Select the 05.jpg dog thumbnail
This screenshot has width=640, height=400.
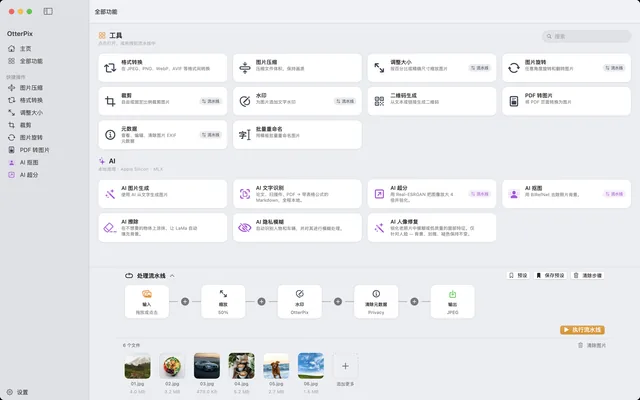pos(276,366)
